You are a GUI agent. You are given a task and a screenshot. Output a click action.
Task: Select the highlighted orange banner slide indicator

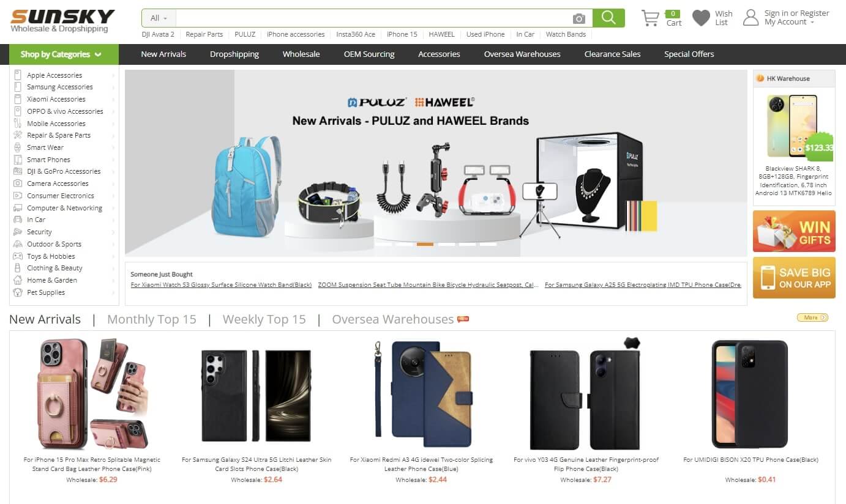(x=425, y=244)
